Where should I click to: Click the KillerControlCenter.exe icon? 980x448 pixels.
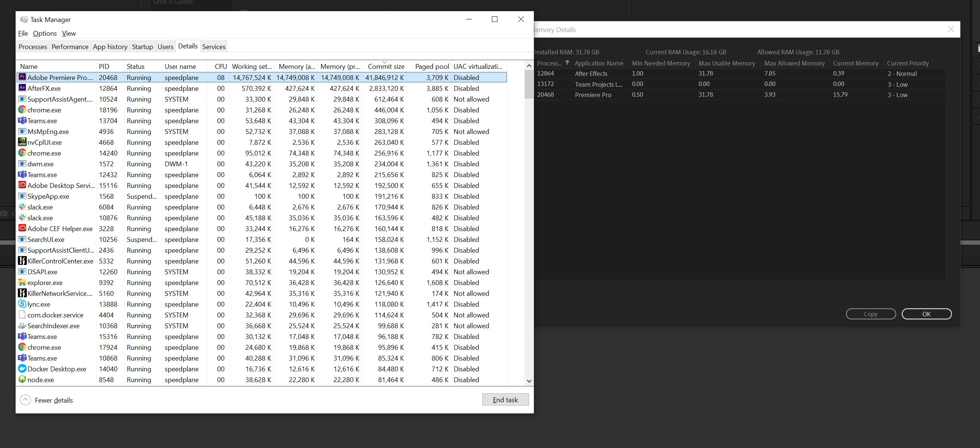(x=22, y=261)
